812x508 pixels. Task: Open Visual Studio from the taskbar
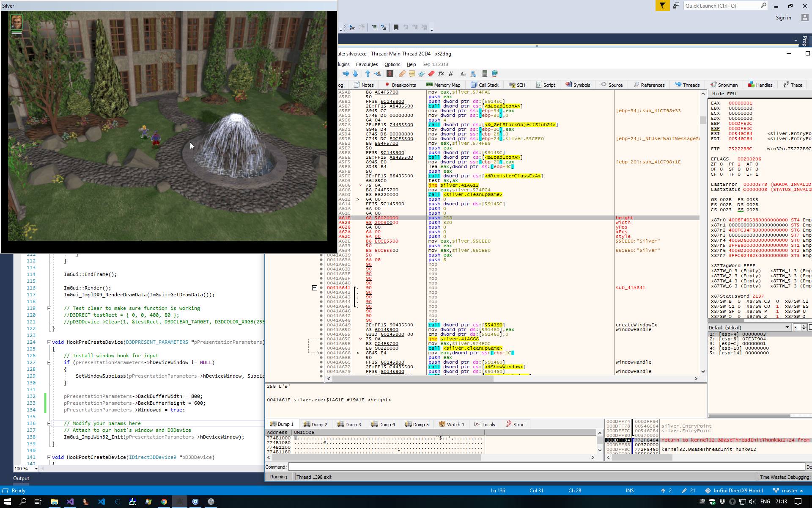tap(70, 502)
